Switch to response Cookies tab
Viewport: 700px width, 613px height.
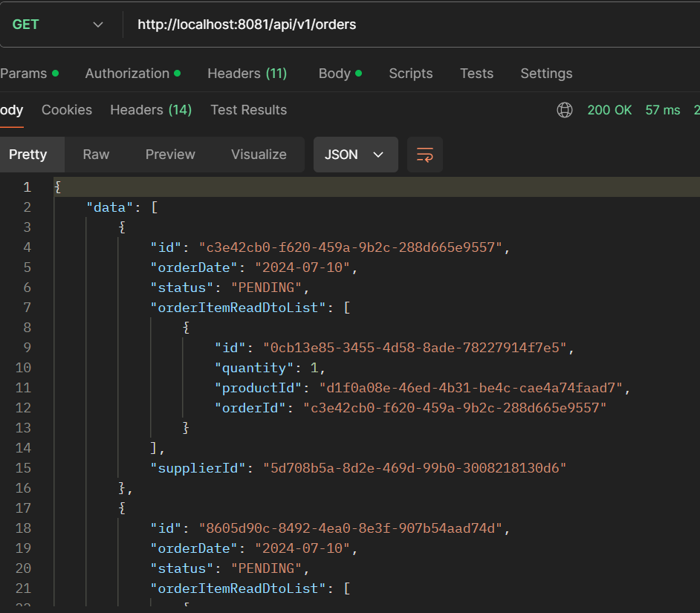click(67, 110)
